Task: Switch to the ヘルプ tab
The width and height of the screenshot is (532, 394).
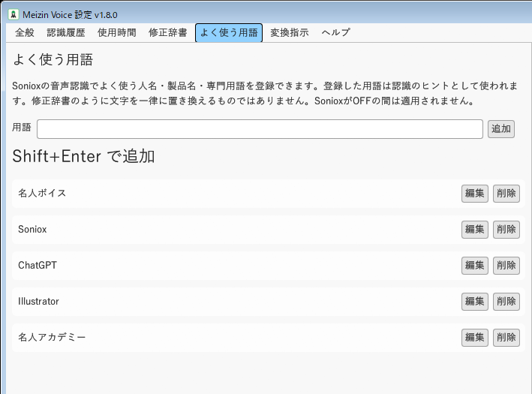Action: click(335, 33)
